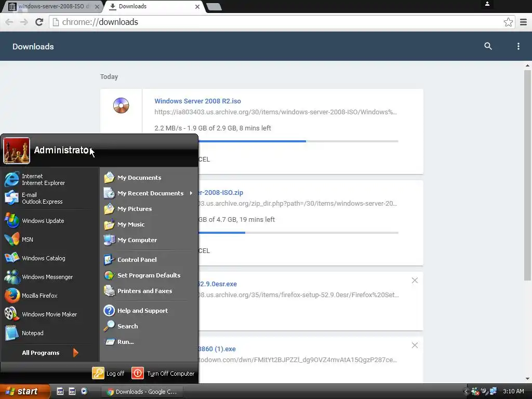The image size is (532, 399).
Task: Click the Log off button
Action: coord(109,373)
